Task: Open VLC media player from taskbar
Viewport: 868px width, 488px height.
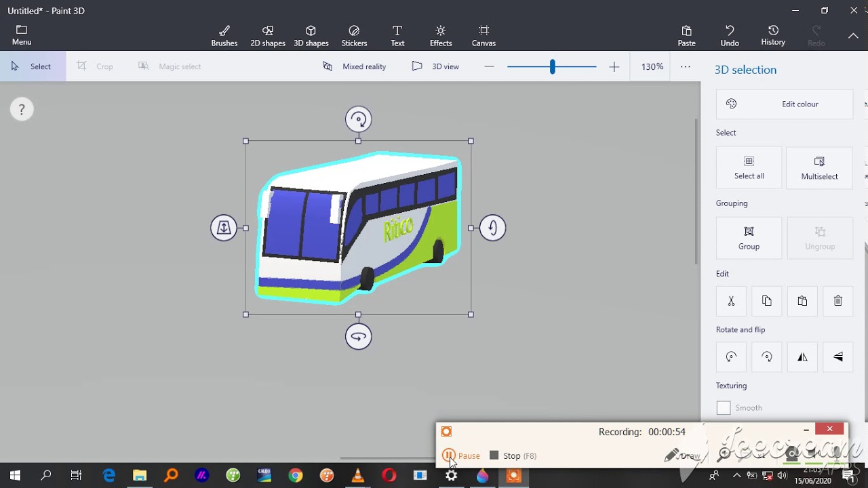Action: [x=357, y=476]
